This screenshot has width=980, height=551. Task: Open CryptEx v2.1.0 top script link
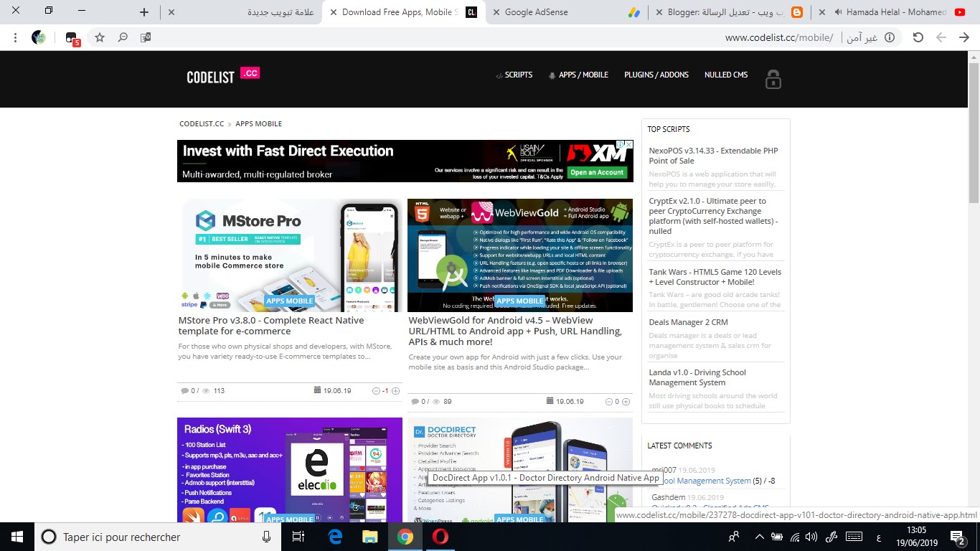(714, 216)
